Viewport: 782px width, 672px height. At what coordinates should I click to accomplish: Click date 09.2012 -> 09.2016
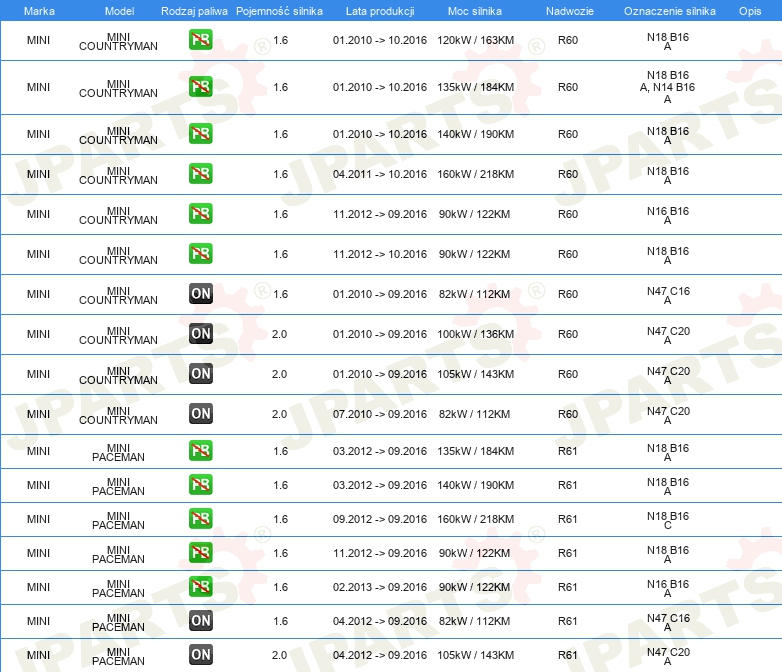click(380, 519)
